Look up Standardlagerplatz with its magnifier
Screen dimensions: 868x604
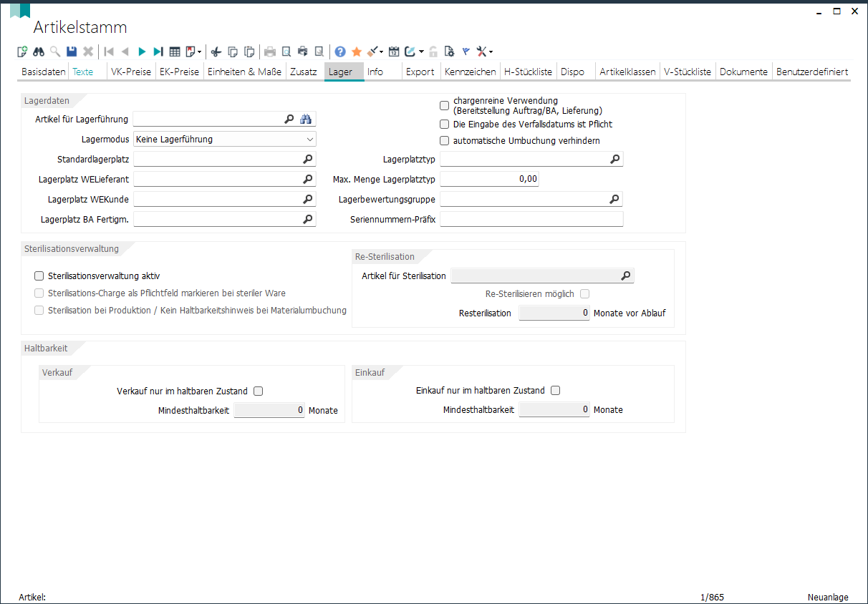pos(307,160)
